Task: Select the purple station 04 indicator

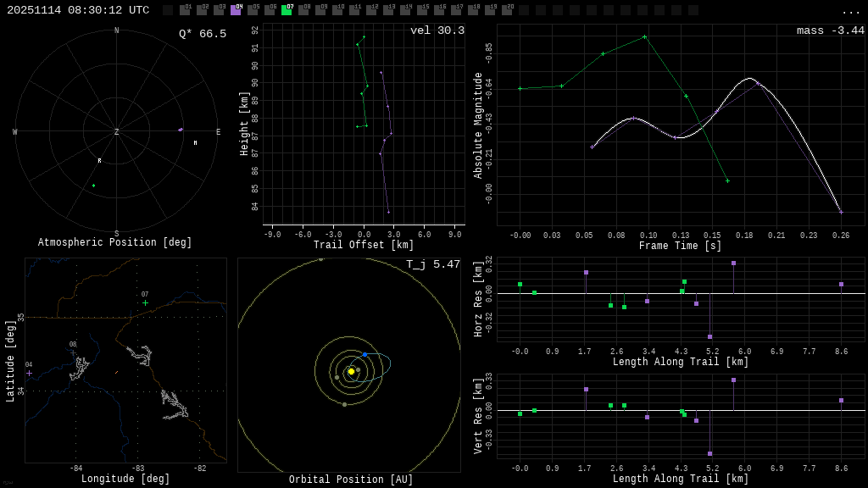Action: (236, 10)
